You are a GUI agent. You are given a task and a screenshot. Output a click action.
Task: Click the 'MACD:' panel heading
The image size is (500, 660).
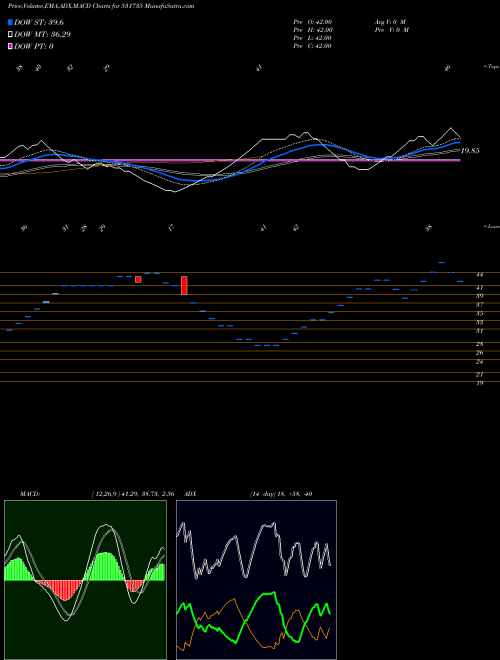coord(29,494)
